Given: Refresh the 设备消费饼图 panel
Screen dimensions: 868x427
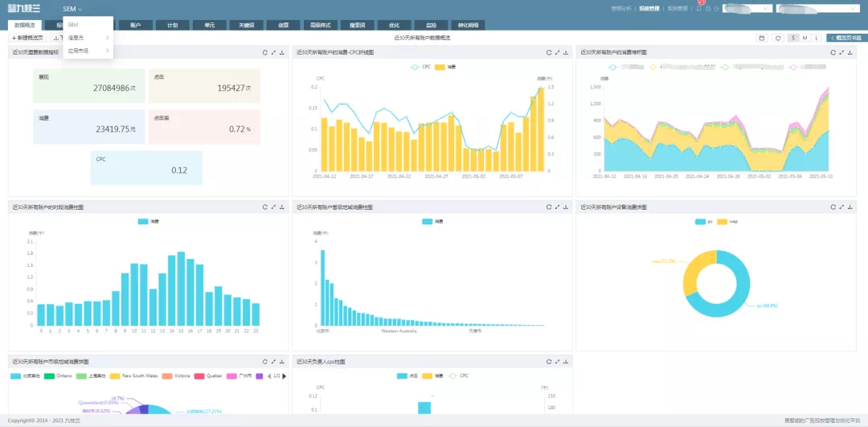Looking at the screenshot, I should click(833, 207).
